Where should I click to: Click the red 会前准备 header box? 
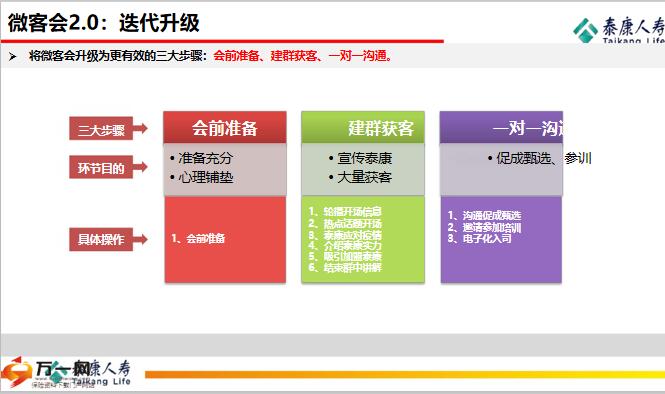click(225, 127)
